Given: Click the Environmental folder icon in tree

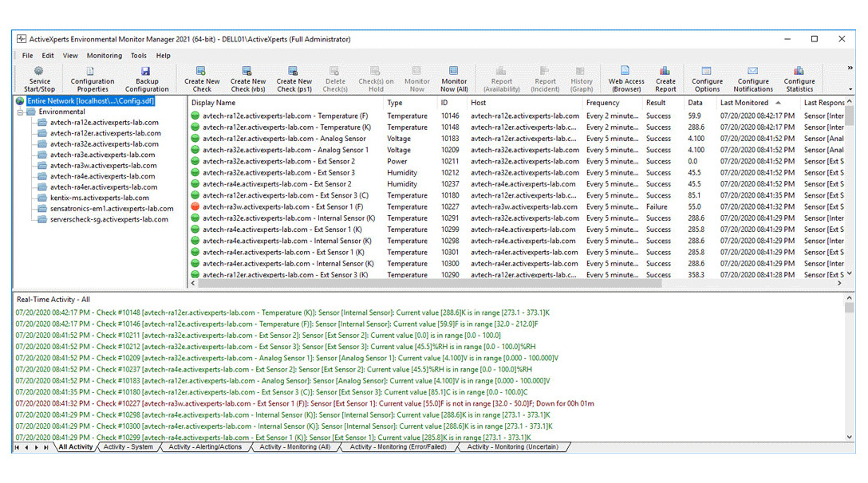Looking at the screenshot, I should point(31,112).
